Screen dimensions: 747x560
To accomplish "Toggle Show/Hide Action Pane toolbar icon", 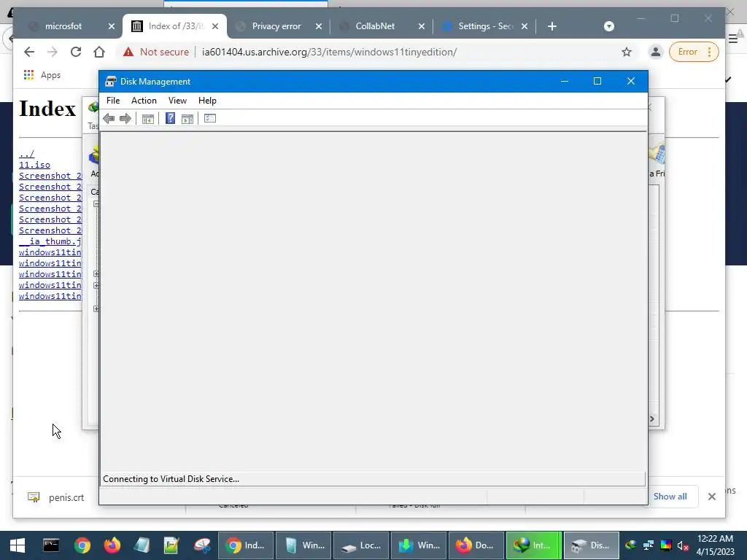I will click(x=187, y=119).
